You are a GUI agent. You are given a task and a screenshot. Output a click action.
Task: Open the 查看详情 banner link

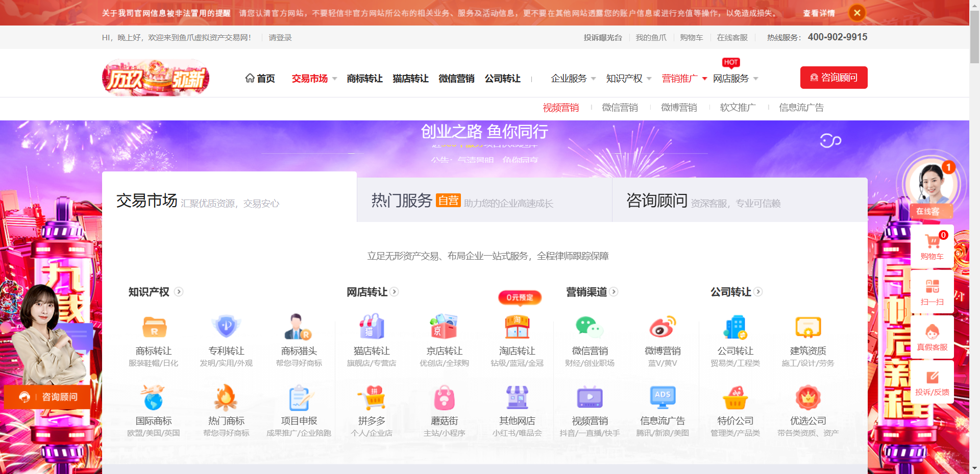pyautogui.click(x=819, y=13)
